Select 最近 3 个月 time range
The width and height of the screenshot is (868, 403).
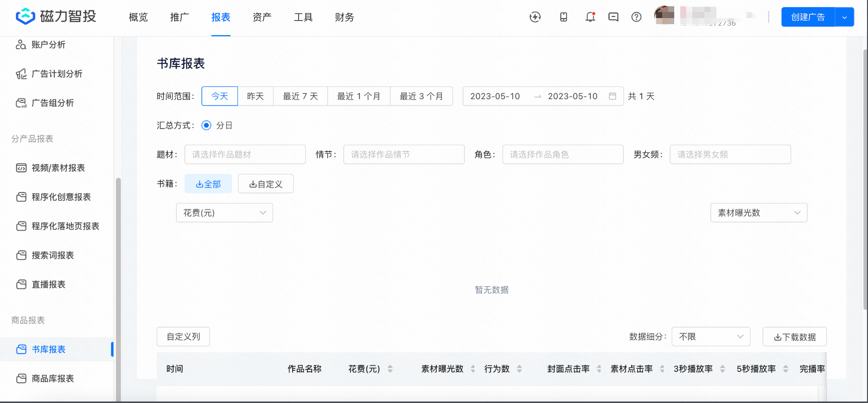[x=421, y=96]
